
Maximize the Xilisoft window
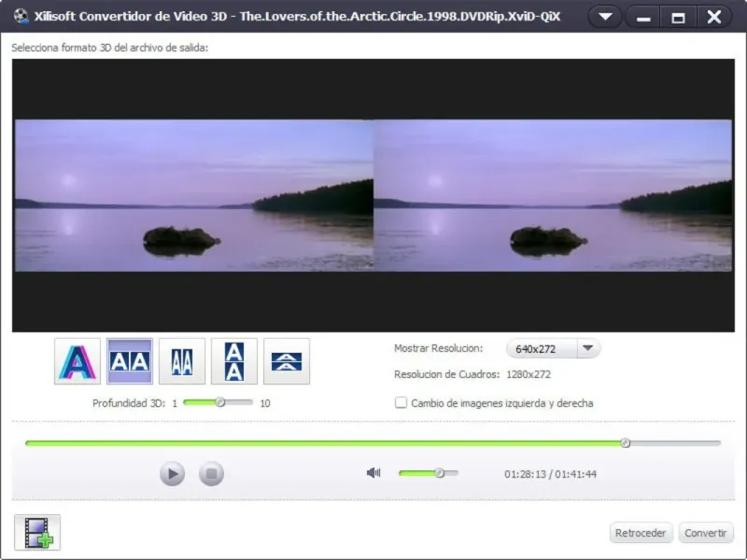(678, 18)
